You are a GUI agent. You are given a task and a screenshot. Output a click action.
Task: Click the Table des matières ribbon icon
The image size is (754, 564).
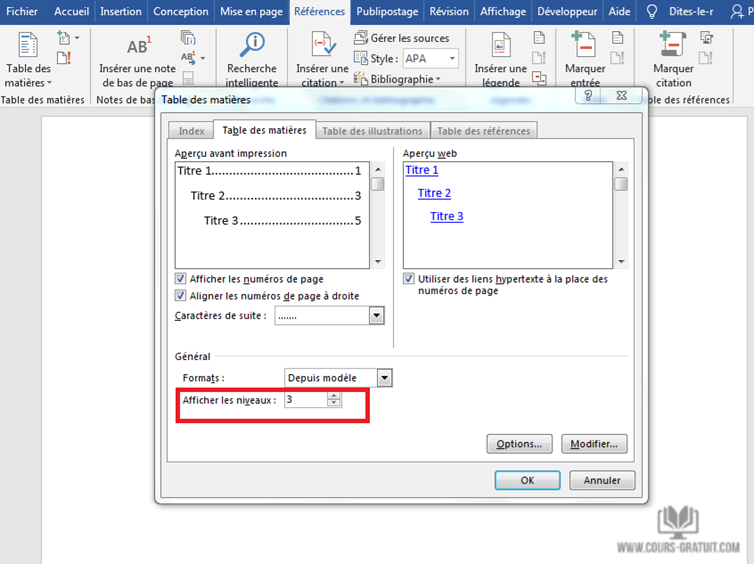coord(28,48)
